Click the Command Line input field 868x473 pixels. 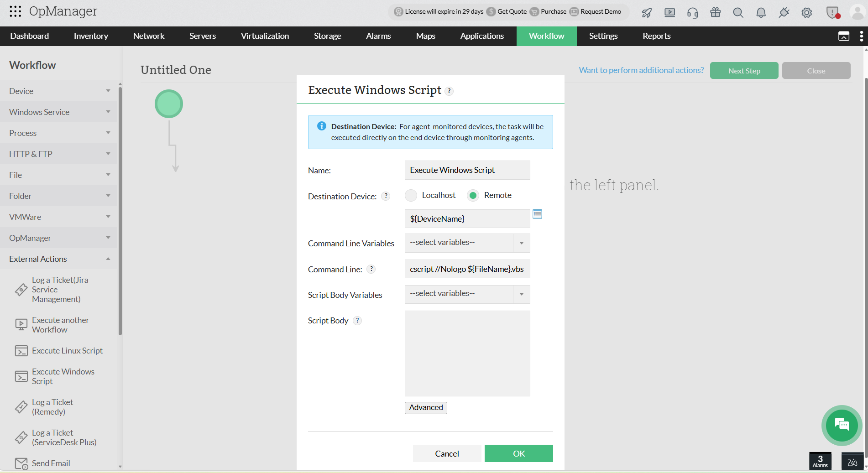pyautogui.click(x=467, y=269)
